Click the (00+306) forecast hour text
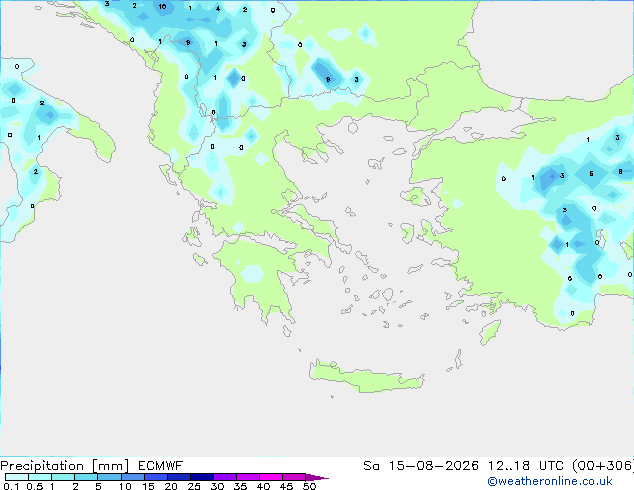This screenshot has width=634, height=490. (x=603, y=466)
